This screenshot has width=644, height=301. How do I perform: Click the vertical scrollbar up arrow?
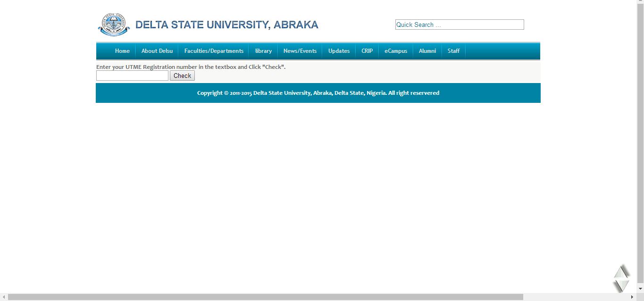tap(640, 4)
